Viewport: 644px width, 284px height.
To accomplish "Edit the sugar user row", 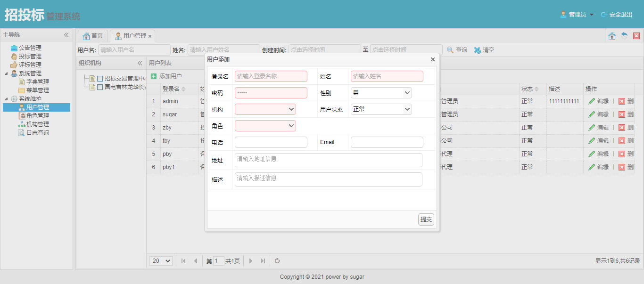I will (x=599, y=114).
